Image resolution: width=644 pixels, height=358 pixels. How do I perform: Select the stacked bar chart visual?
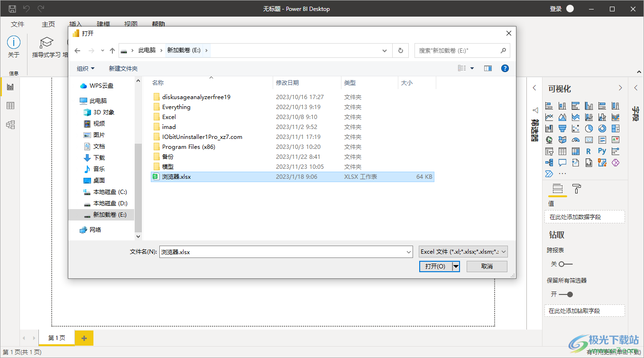[x=549, y=106]
